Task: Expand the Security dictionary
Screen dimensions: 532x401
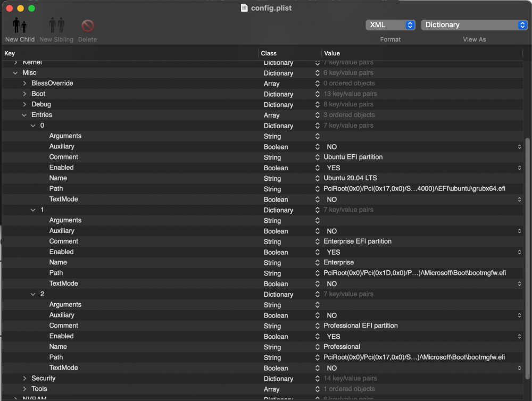Action: click(24, 378)
